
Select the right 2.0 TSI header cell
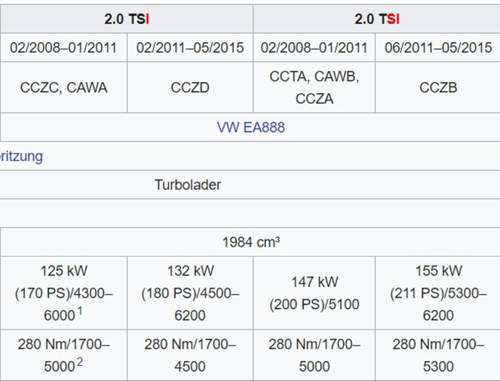pyautogui.click(x=377, y=19)
